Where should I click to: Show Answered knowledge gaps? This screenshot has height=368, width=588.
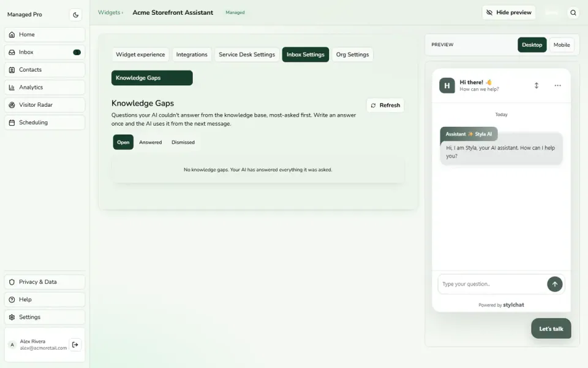point(151,142)
